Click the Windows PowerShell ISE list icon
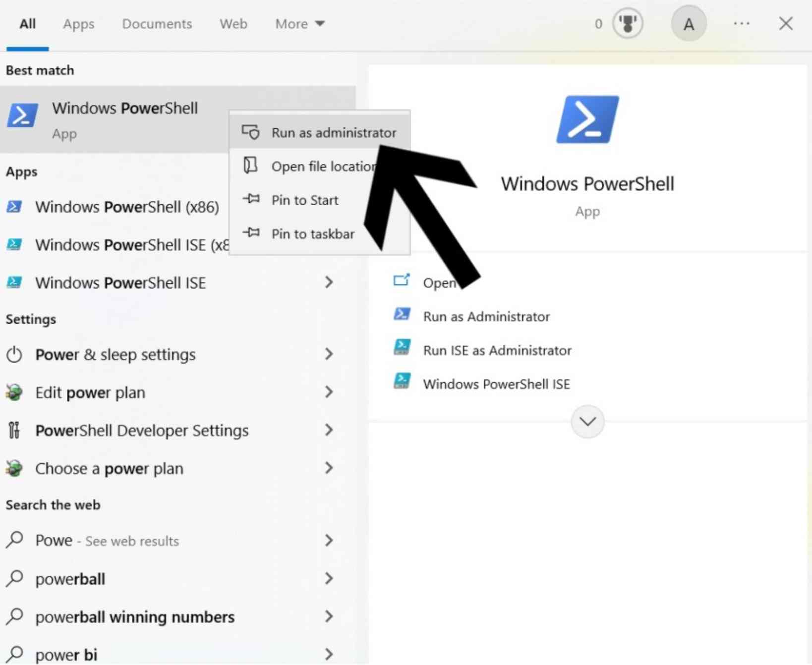Image resolution: width=812 pixels, height=665 pixels. [14, 282]
